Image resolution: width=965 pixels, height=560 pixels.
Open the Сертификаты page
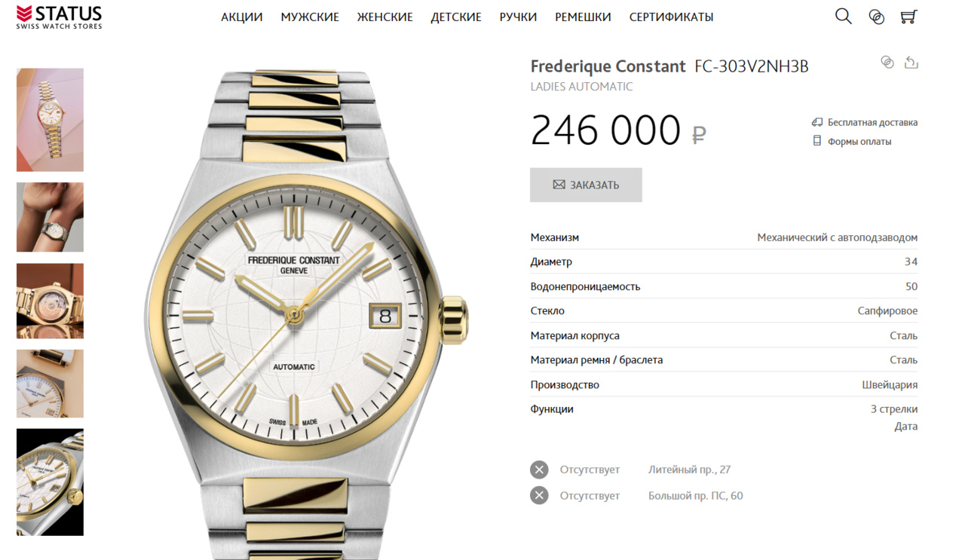click(671, 17)
